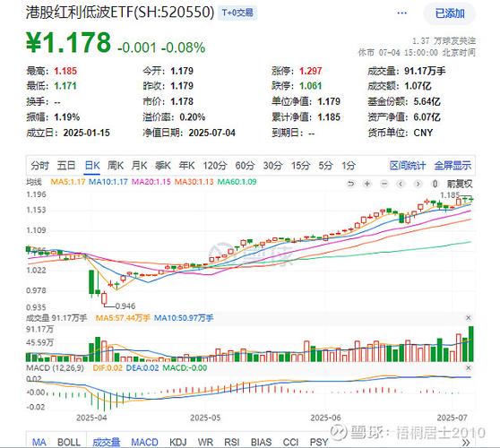The height and width of the screenshot is (448, 500).
Task: Toggle the MACD sub-indicator
Action: (x=144, y=443)
